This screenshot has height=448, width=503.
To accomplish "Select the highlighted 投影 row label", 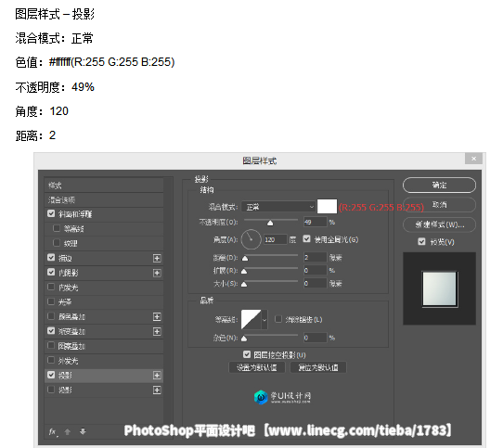I will coord(65,376).
